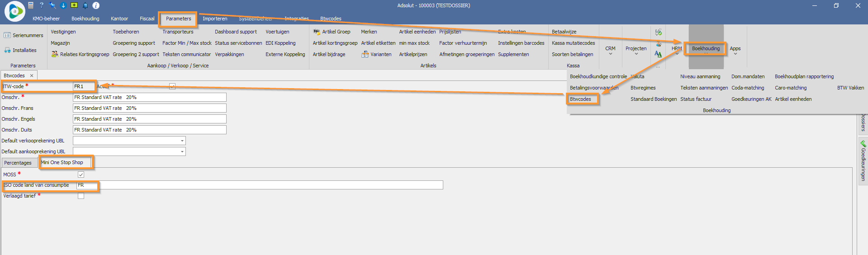The image size is (868, 255).
Task: Open Serienummers barcode icon
Action: [7, 35]
